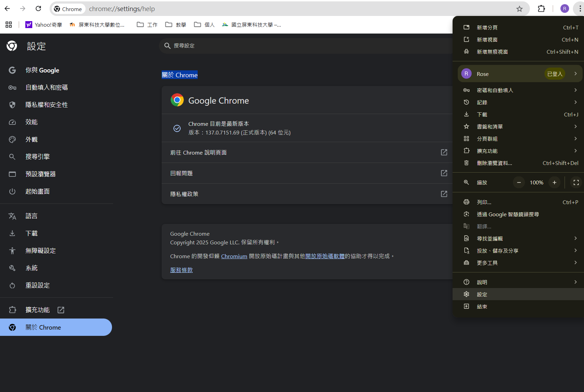Open 隱私權和安全性 in the sidebar
Screen dimensions: 584x392
46,105
